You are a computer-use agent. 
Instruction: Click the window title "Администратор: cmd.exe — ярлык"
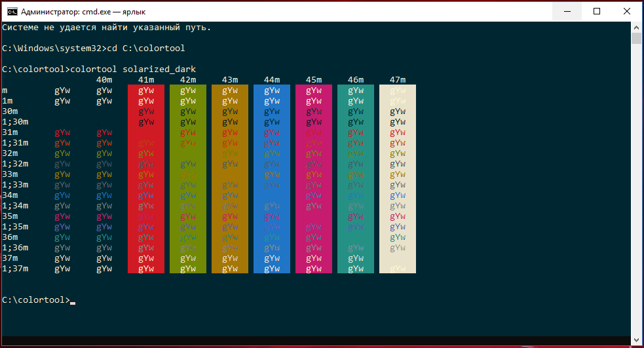pos(83,12)
